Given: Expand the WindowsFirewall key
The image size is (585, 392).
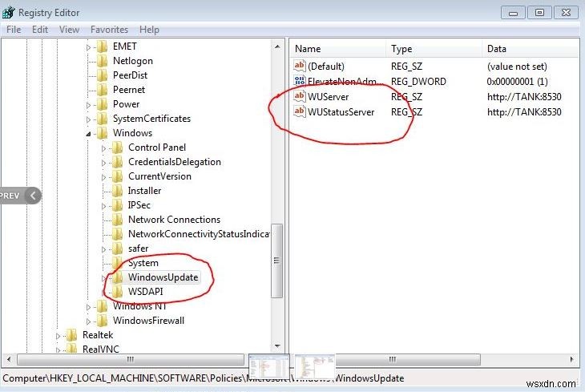Looking at the screenshot, I should [x=88, y=321].
